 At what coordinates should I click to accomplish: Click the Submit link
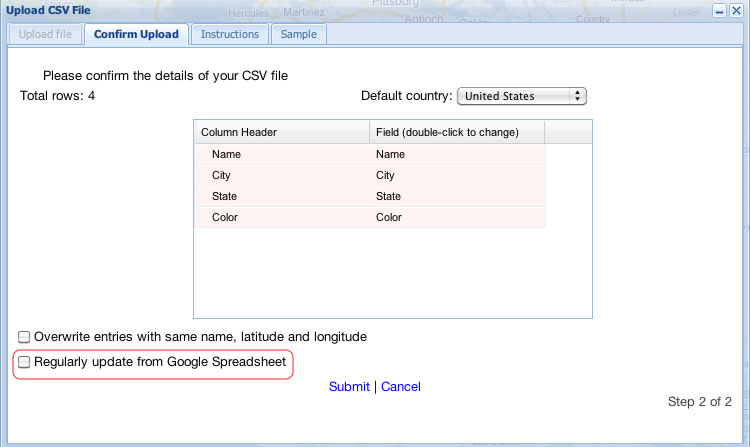(x=349, y=386)
